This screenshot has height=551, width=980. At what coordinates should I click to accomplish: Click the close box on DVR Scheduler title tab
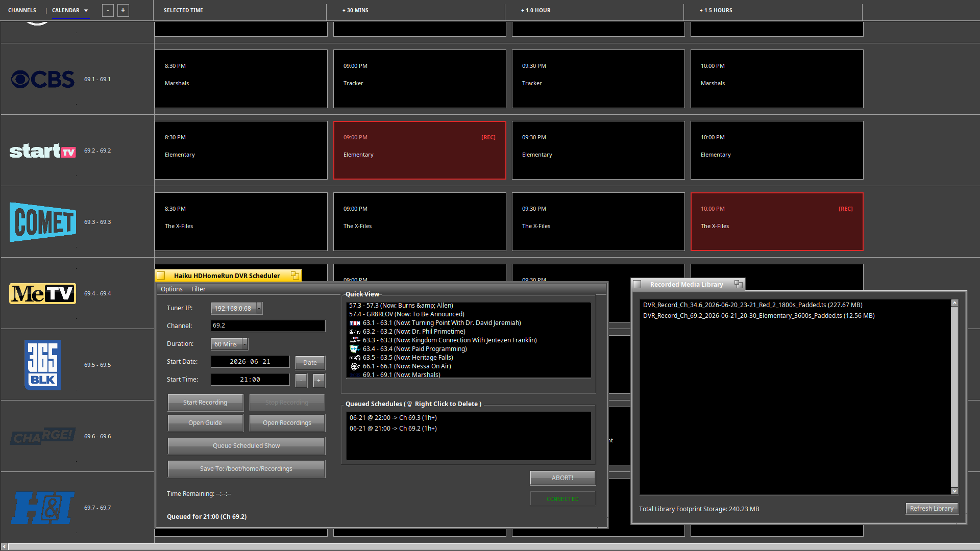coord(161,275)
